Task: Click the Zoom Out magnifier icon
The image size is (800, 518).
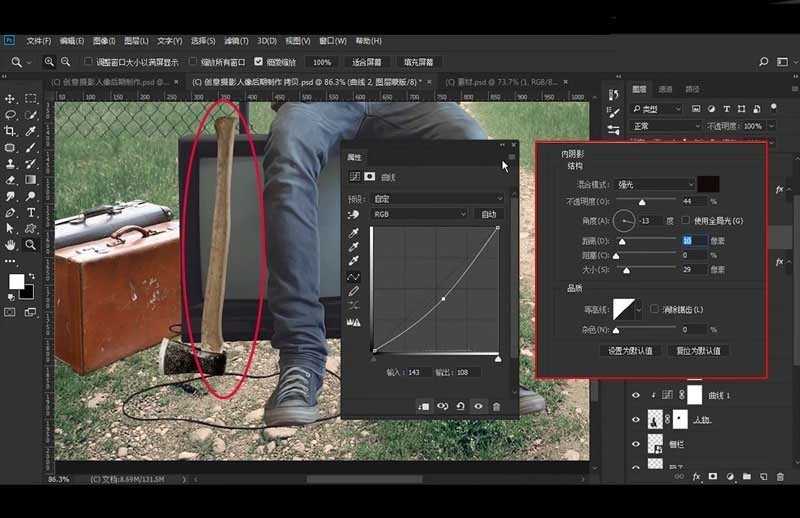Action: pyautogui.click(x=64, y=62)
